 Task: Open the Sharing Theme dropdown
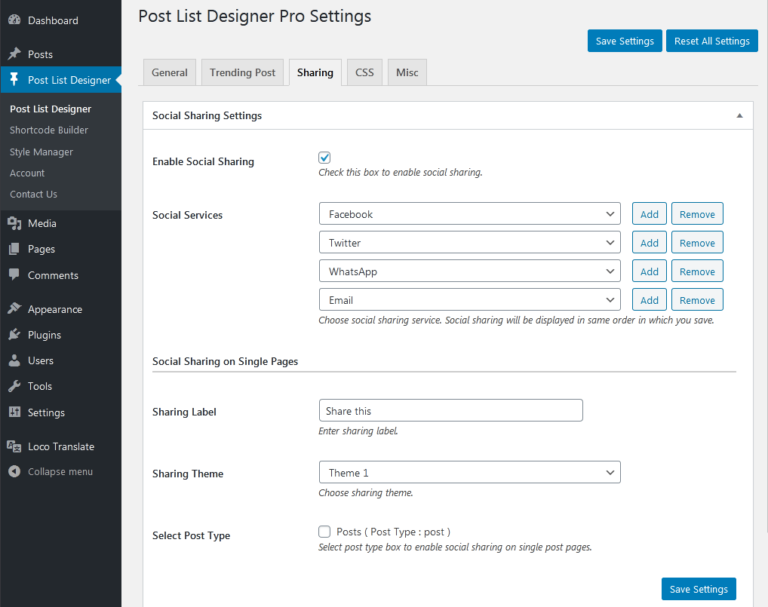point(470,473)
